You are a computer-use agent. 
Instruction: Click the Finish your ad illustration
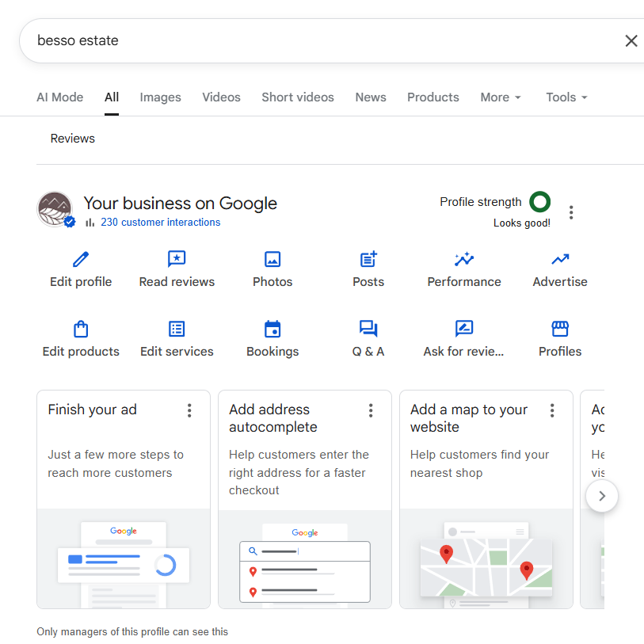pos(124,558)
